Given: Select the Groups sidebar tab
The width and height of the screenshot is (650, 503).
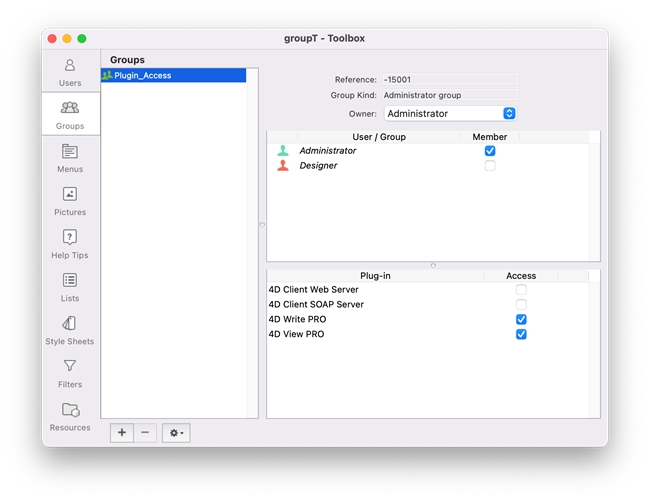Looking at the screenshot, I should (x=70, y=114).
